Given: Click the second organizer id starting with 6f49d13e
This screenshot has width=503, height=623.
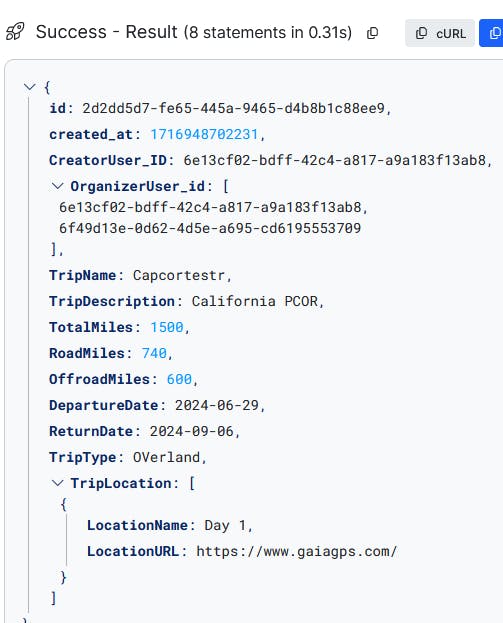Looking at the screenshot, I should tap(210, 228).
